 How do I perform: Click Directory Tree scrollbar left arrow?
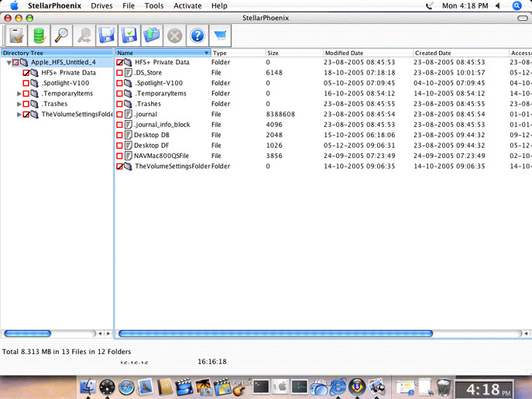pos(100,333)
